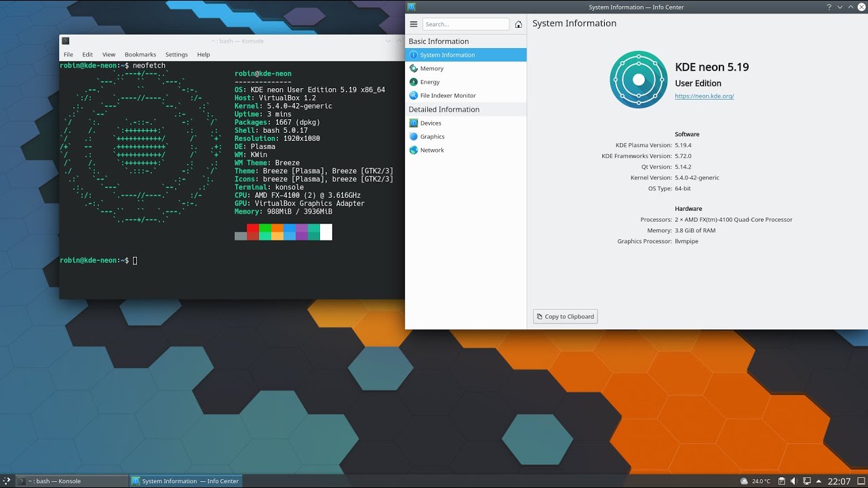
Task: Click the System Information sidebar icon
Action: point(414,55)
